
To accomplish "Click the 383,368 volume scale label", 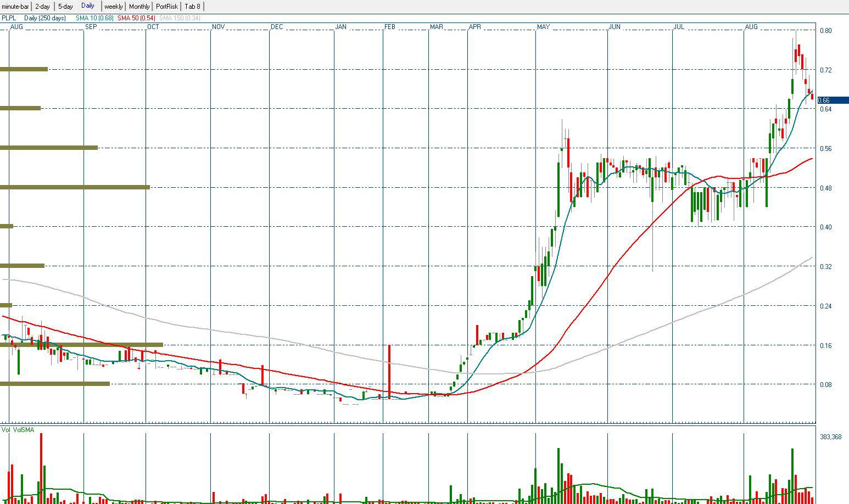I will 830,437.
